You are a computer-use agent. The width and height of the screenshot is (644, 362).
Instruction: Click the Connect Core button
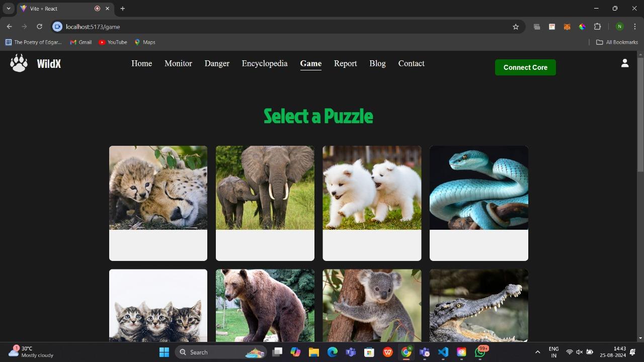point(525,67)
